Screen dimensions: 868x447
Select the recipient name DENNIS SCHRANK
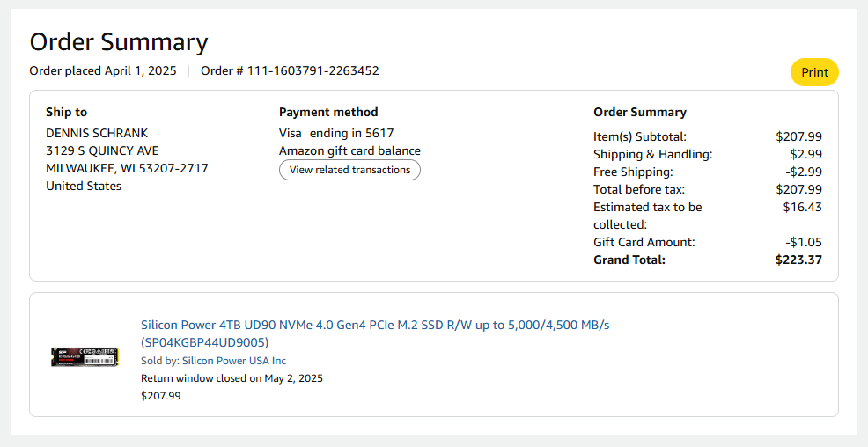pyautogui.click(x=97, y=133)
